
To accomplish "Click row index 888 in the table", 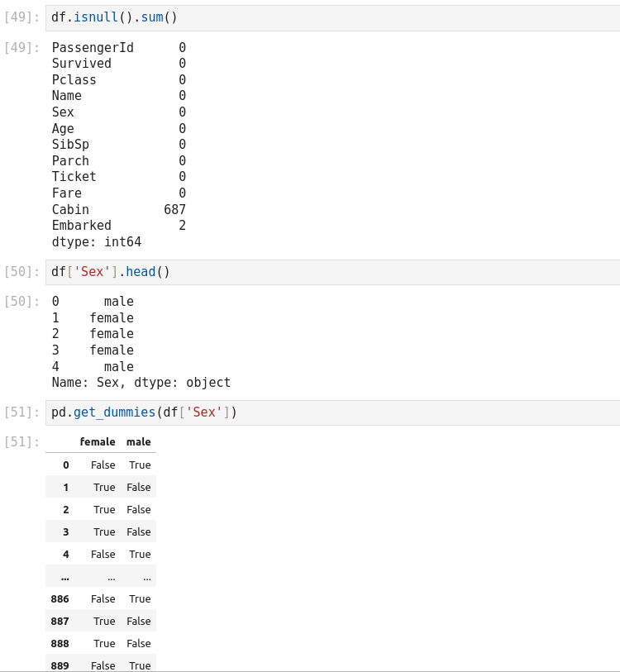I will point(60,643).
